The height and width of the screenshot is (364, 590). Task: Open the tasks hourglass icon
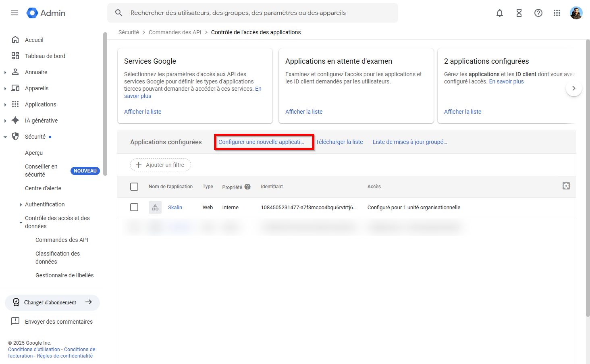tap(519, 13)
